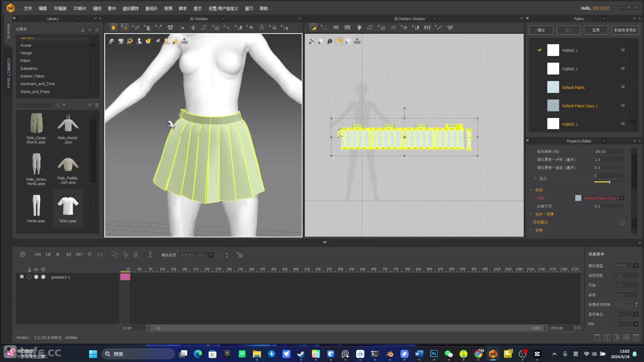
Task: Click the highlighted yellow fabric icon in 2D view
Action: [339, 41]
